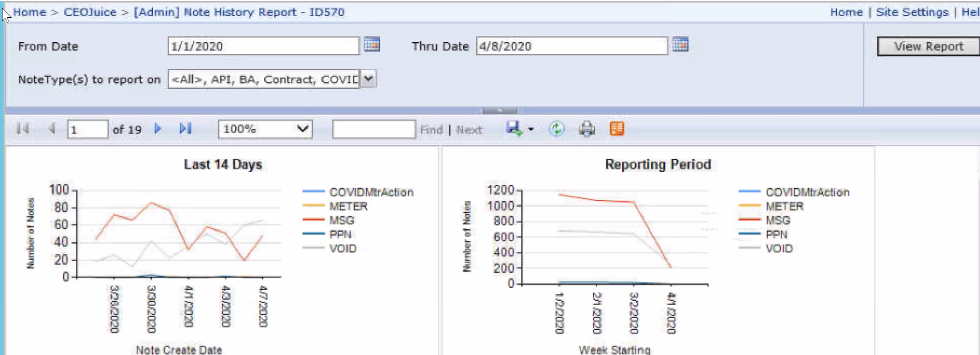Click the Last 14 Days chart title
Viewport: 980px width, 355px height.
click(223, 164)
